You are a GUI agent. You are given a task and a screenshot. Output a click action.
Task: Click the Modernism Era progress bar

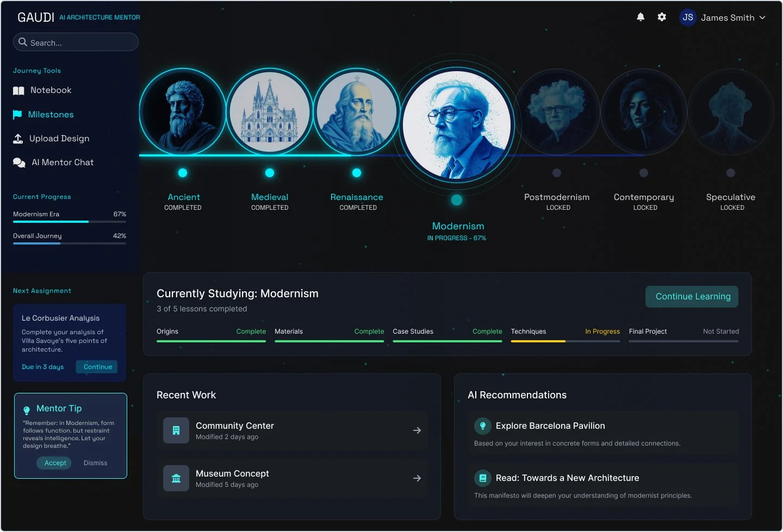[x=70, y=222]
